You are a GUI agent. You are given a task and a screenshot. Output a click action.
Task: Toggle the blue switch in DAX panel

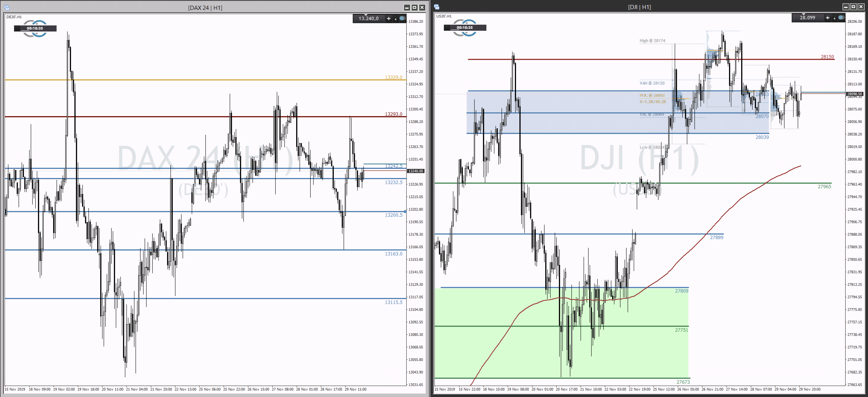click(x=402, y=19)
